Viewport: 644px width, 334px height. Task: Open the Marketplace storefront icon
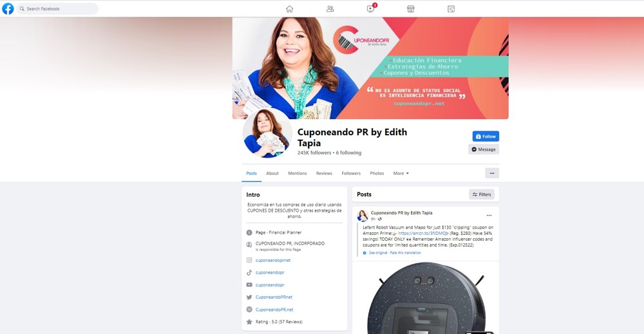tap(410, 8)
